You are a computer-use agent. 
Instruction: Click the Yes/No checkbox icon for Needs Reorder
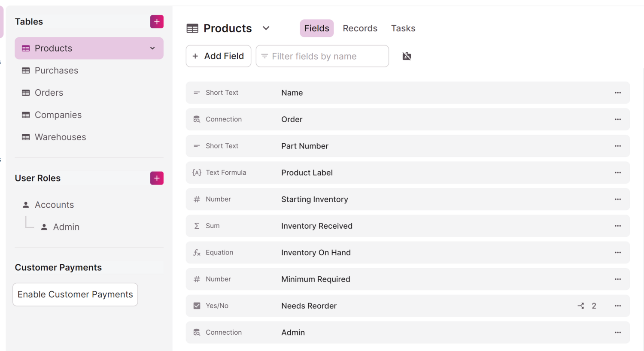click(197, 306)
